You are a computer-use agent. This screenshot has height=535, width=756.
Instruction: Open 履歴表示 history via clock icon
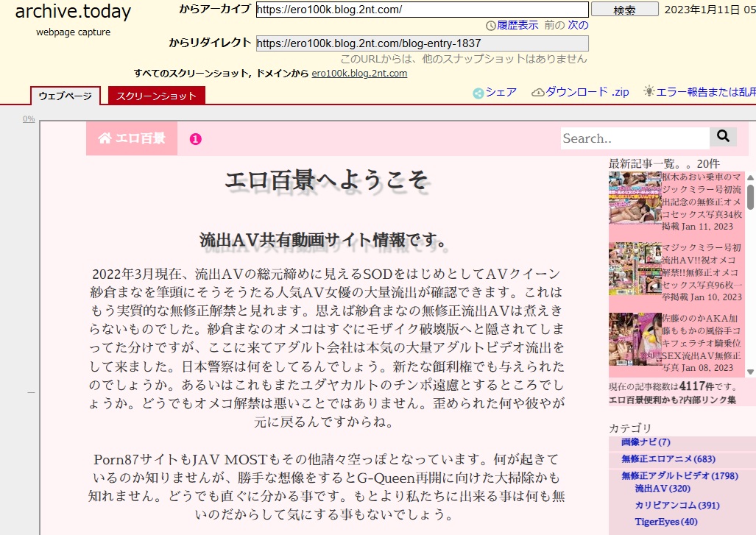pos(491,26)
